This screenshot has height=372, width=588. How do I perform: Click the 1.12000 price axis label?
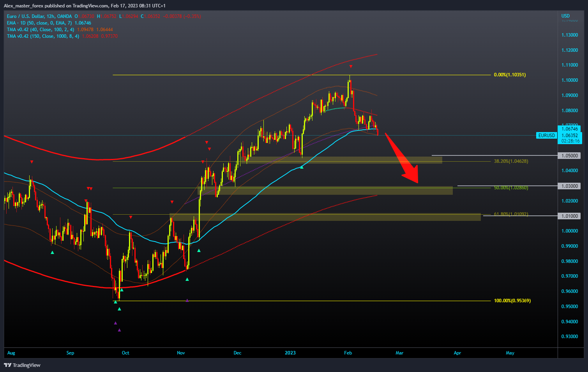coord(569,50)
